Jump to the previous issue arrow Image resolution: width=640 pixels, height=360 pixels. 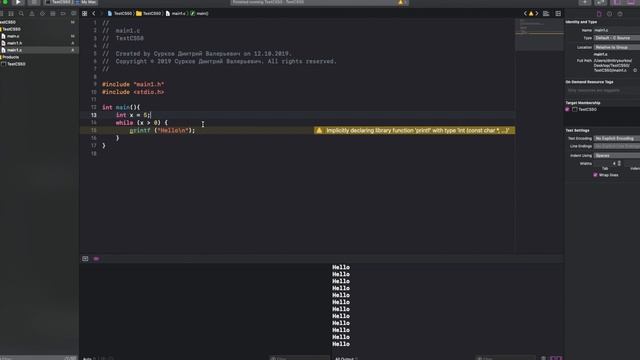(525, 13)
